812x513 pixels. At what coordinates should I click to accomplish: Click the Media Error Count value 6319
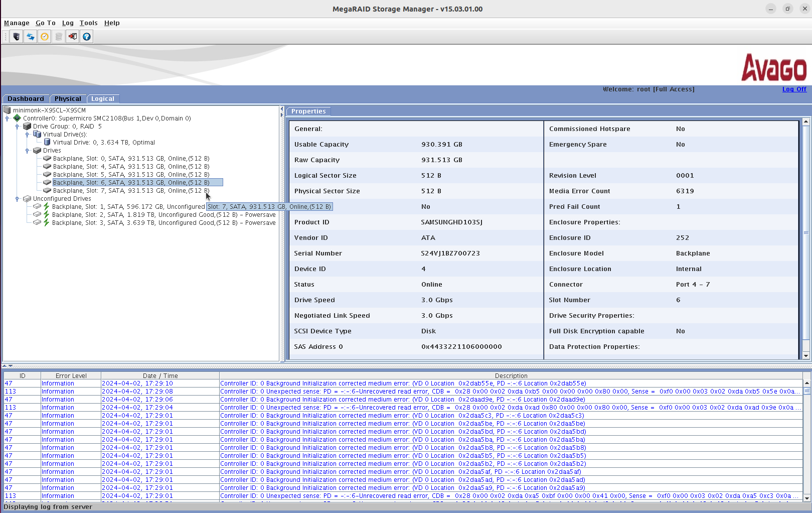(x=685, y=191)
